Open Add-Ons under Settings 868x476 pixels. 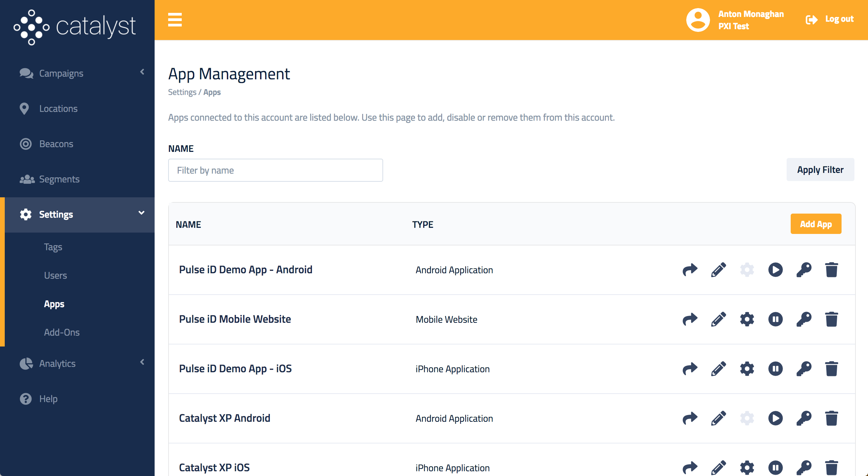click(62, 332)
